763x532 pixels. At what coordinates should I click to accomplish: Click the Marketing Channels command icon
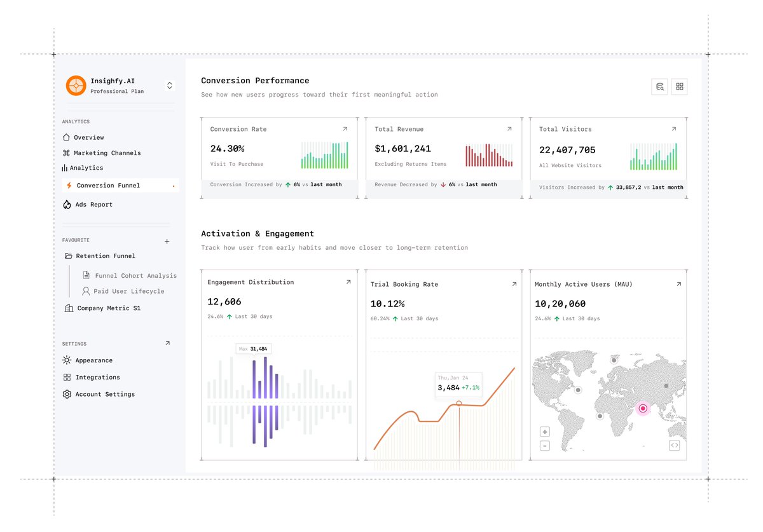pos(66,153)
